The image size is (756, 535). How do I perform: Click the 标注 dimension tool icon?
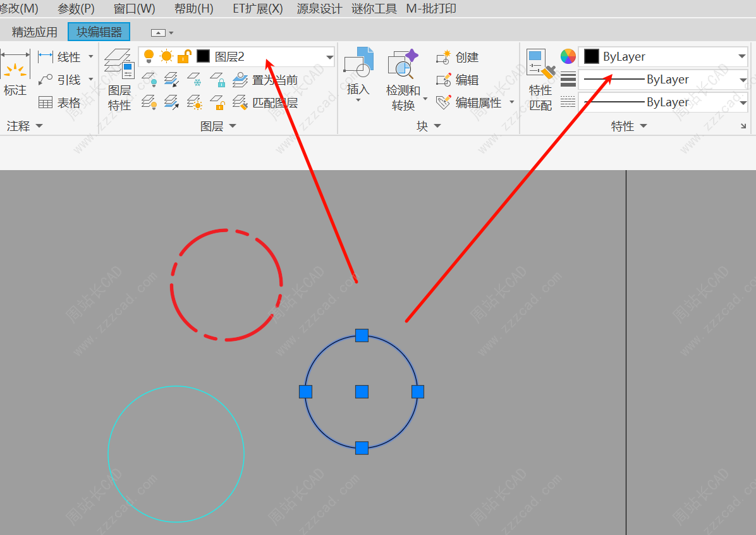[15, 74]
